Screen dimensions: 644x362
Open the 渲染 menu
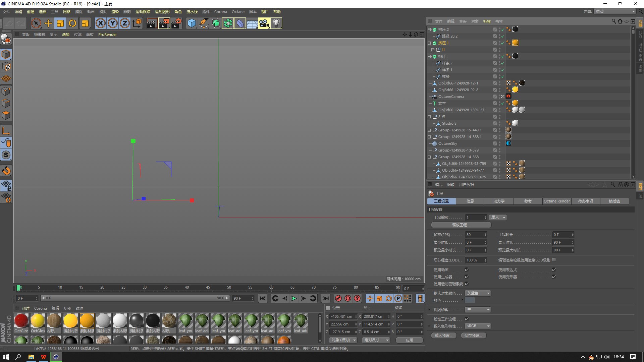pos(115,12)
